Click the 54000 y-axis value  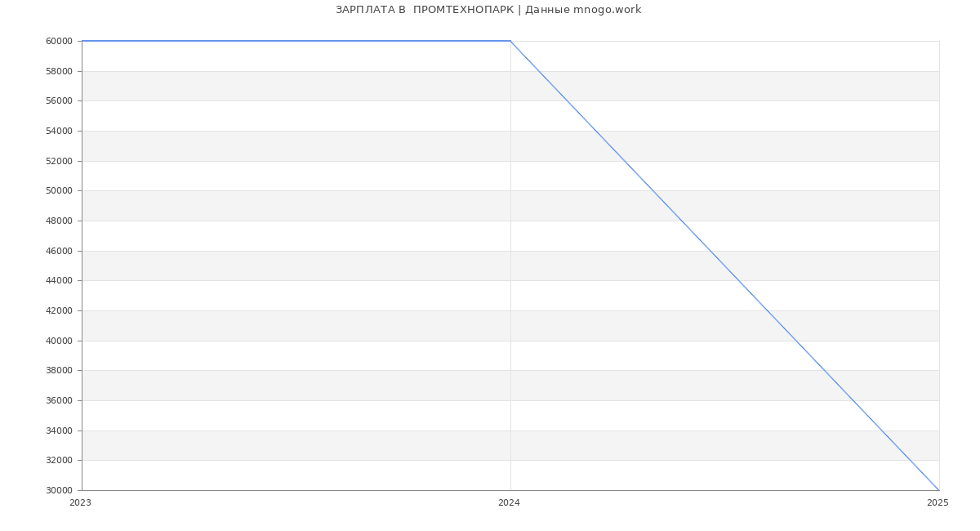[x=59, y=132]
